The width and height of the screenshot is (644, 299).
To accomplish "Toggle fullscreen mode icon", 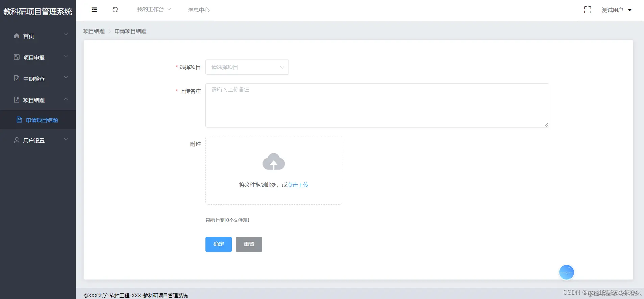I will 588,10.
